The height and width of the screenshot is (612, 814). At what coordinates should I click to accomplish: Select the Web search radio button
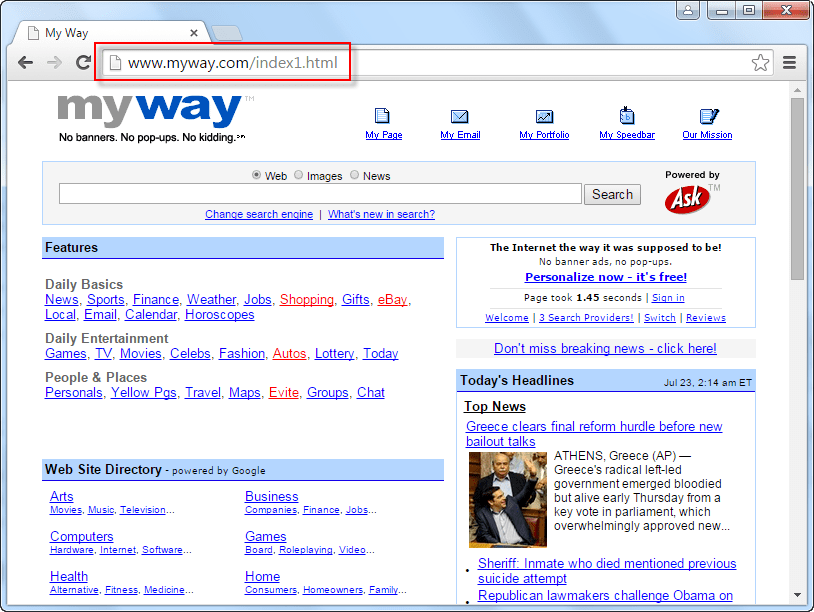(x=256, y=175)
